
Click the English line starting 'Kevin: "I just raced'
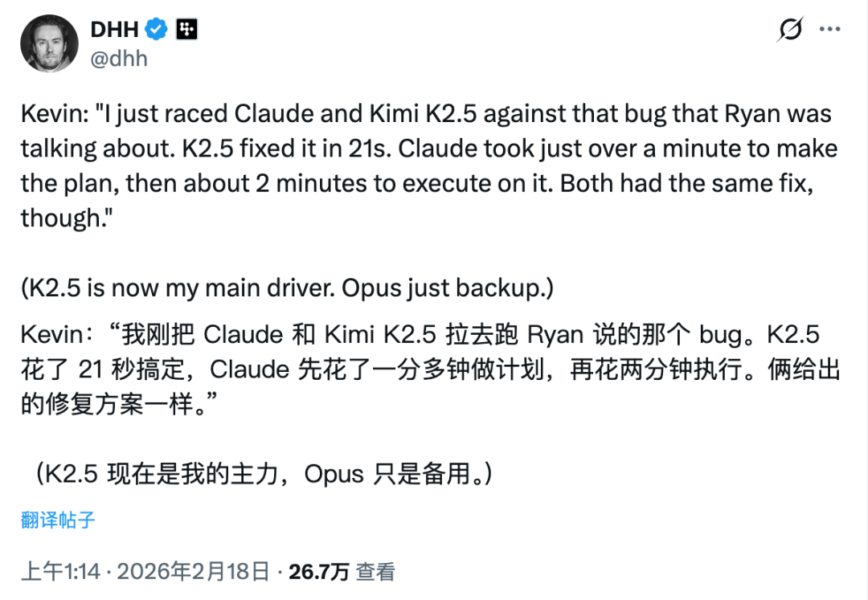[x=426, y=113]
